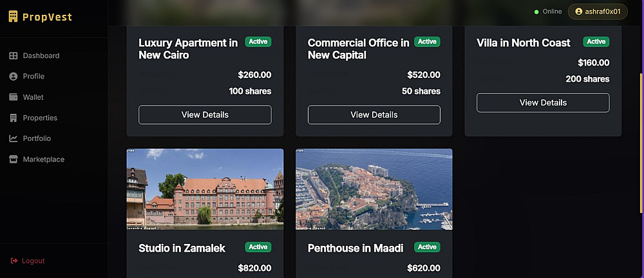The width and height of the screenshot is (644, 278).
Task: Open the Portfolio section
Action: [x=37, y=138]
